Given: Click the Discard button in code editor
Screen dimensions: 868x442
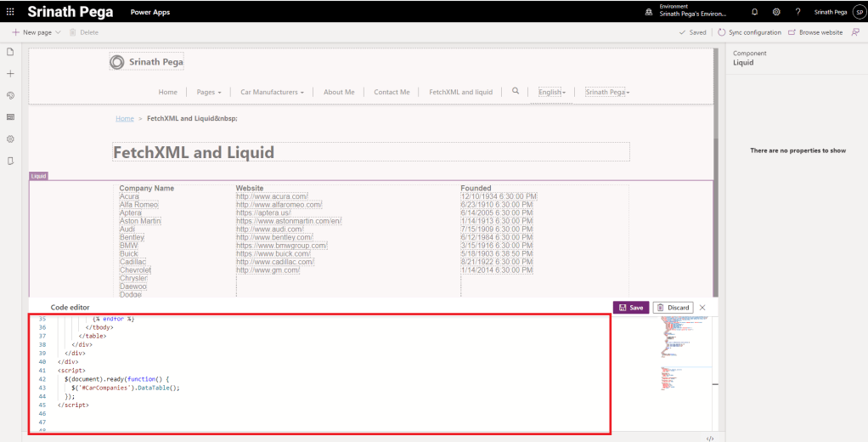Looking at the screenshot, I should pos(674,307).
